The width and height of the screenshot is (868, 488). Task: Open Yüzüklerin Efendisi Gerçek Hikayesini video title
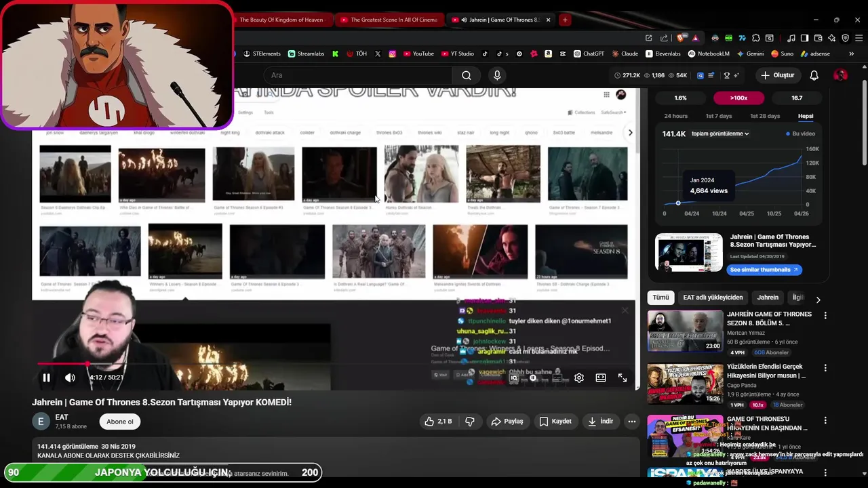tap(766, 371)
